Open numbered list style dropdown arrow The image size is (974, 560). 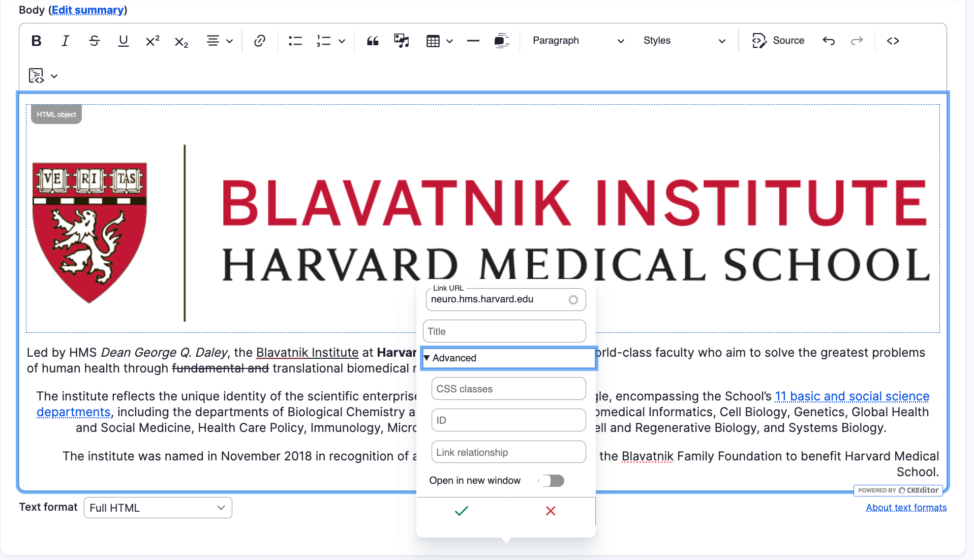tap(342, 41)
